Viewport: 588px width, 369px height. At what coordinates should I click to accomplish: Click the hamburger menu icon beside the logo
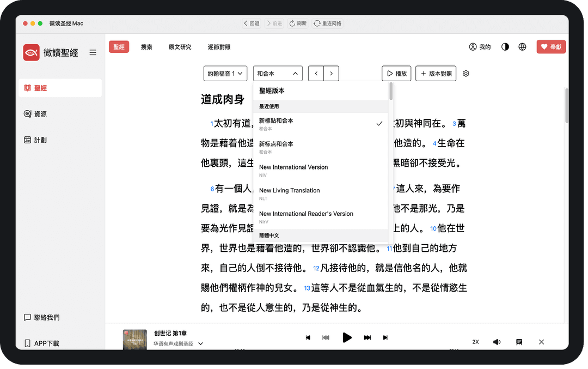pos(93,53)
